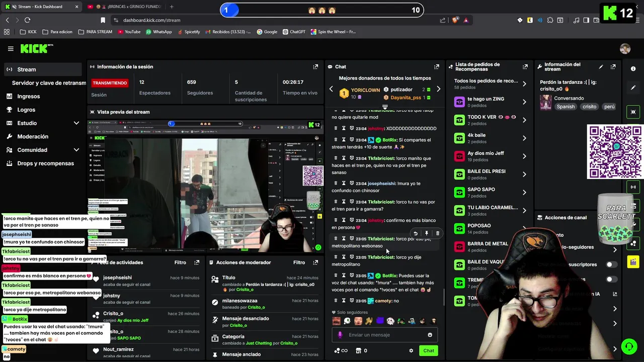Expand the Estudio sidebar section

click(x=76, y=123)
